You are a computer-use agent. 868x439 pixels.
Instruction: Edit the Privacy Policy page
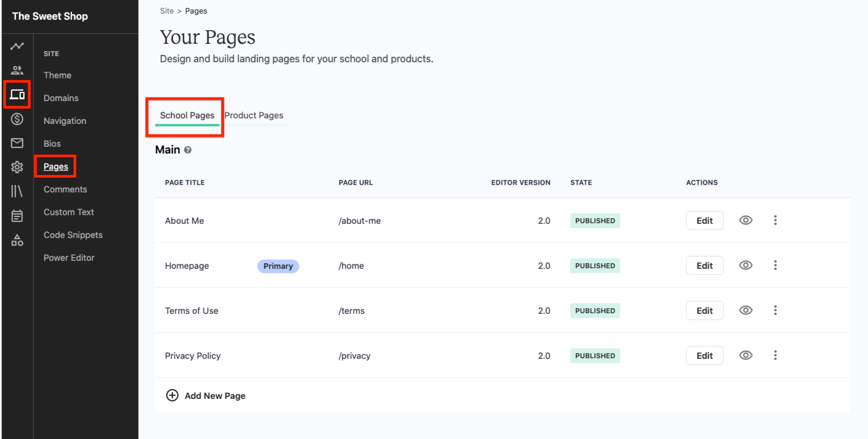[x=705, y=356]
